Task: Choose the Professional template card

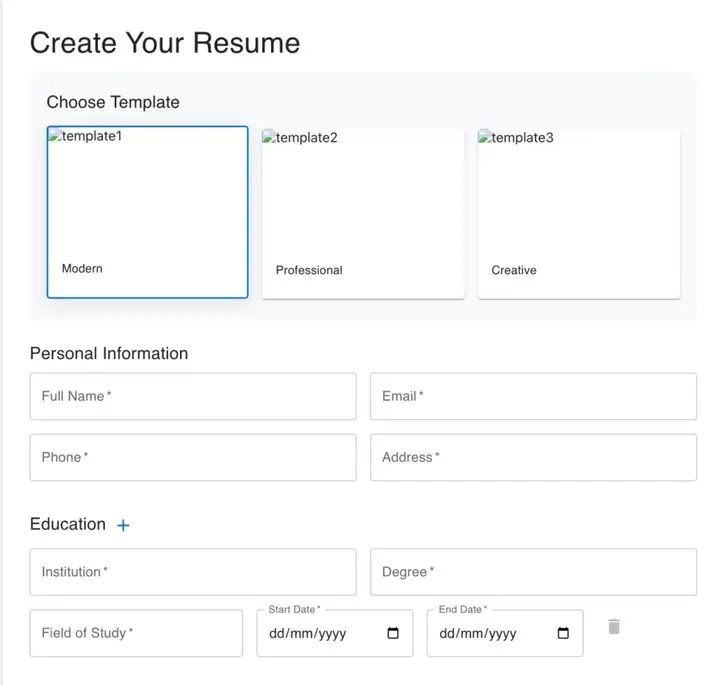Action: (x=363, y=214)
